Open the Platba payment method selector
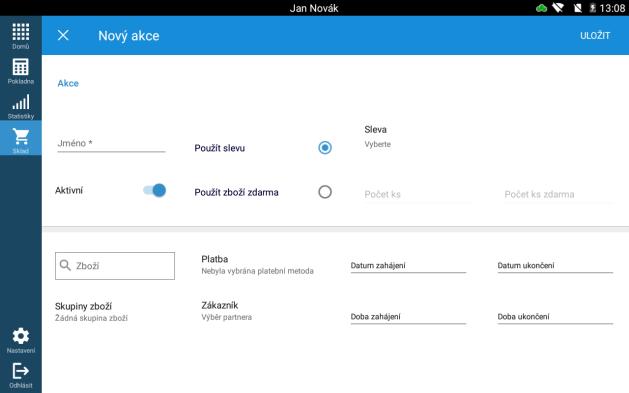Viewport: 629px width, 393px height. coord(257,265)
